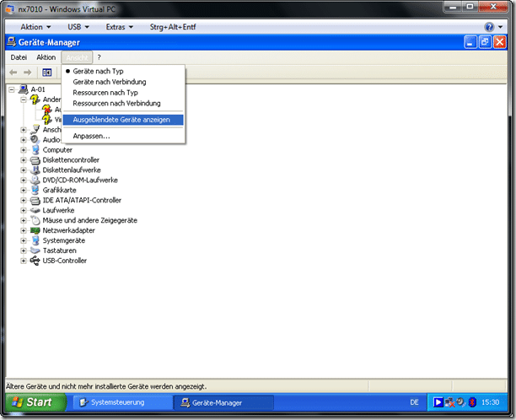Click the Diskettenlaufwerke icon
This screenshot has height=420, width=516.
point(35,170)
